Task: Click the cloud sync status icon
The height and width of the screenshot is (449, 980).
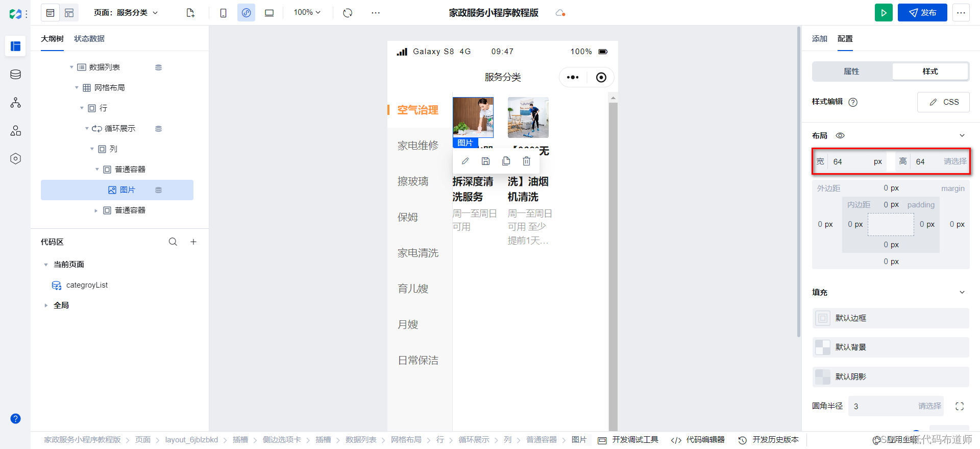Action: pos(560,13)
